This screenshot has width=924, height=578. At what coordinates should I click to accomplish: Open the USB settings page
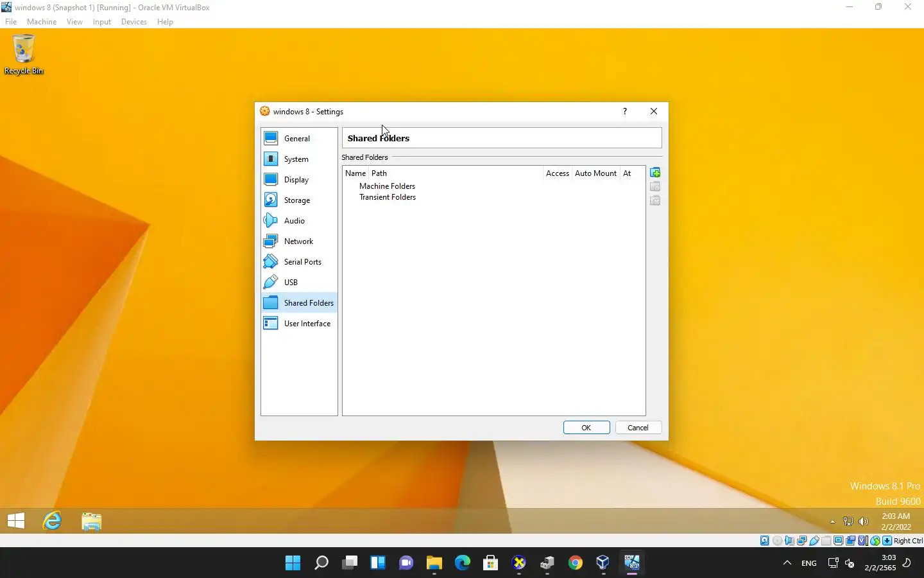click(299, 282)
